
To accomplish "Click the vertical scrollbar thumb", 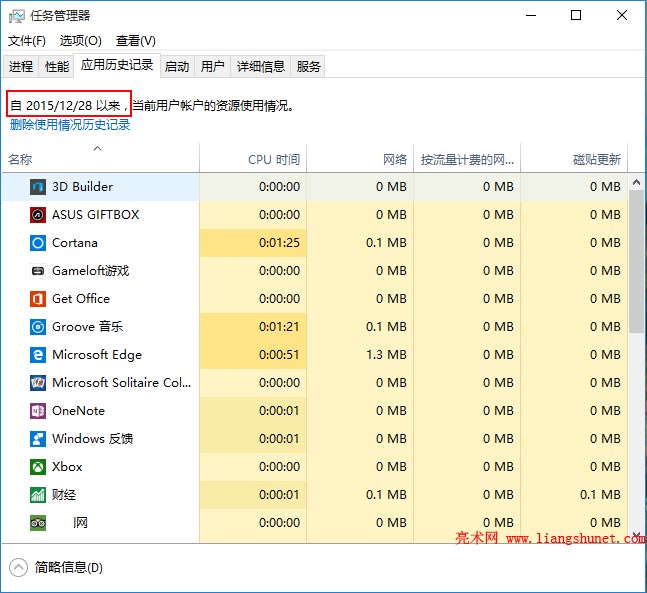I will 636,261.
